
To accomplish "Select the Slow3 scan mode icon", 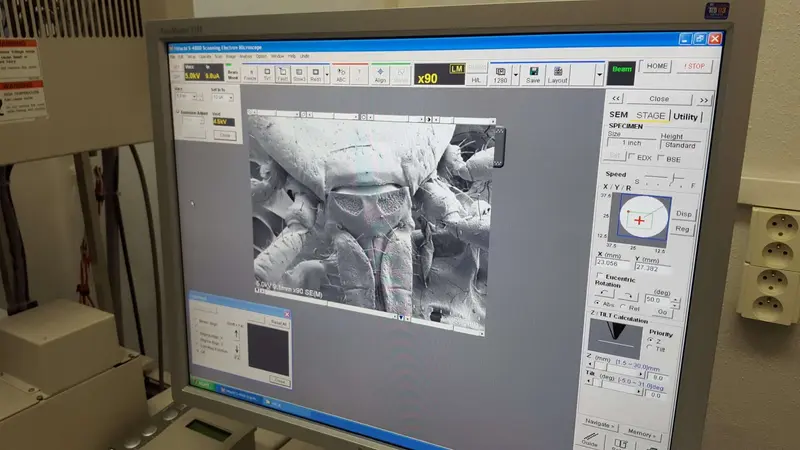I will coord(299,74).
